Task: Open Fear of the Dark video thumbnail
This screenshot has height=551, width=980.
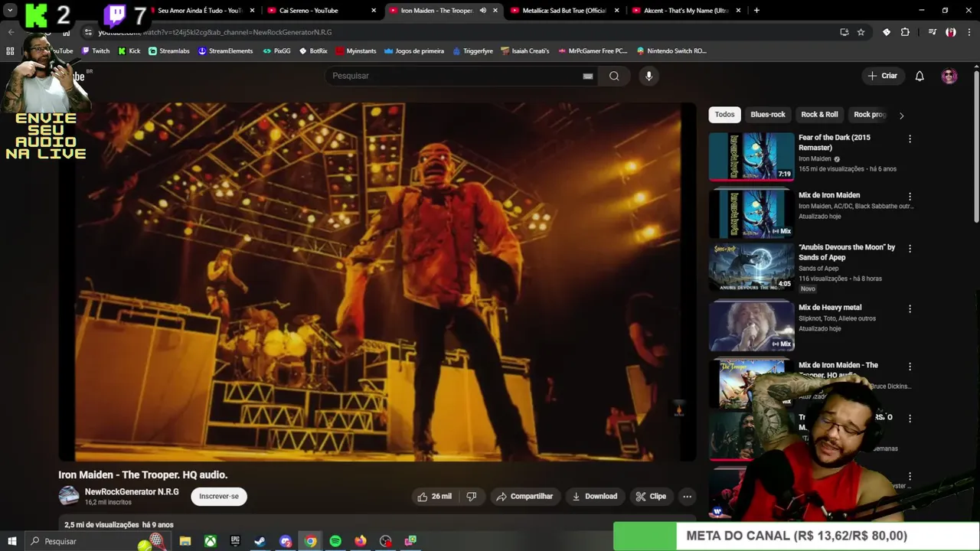Action: 752,156
